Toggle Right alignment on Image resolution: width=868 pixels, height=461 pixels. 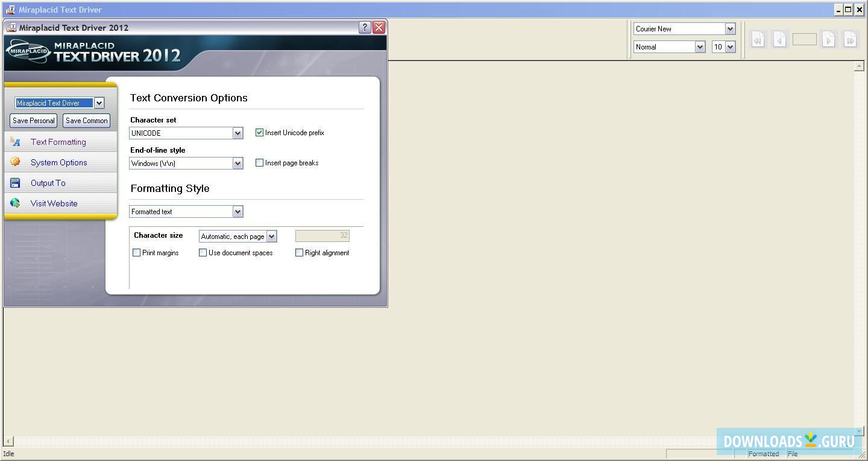pyautogui.click(x=299, y=252)
